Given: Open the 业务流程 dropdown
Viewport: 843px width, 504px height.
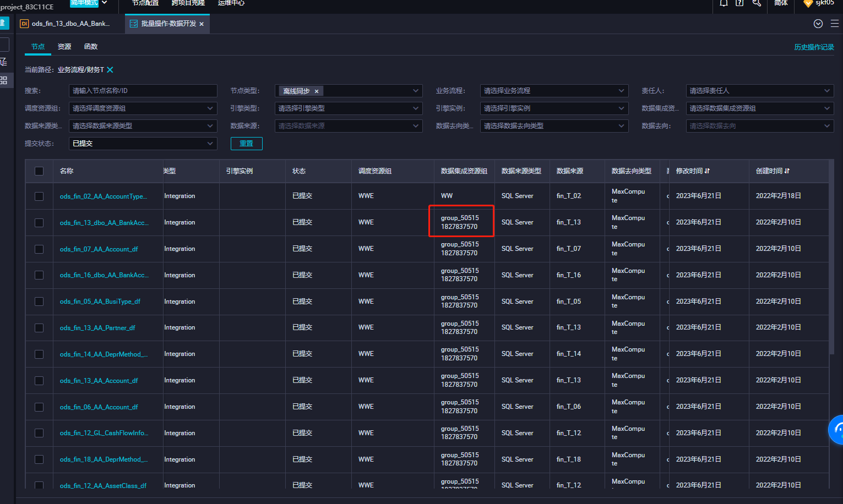Looking at the screenshot, I should coord(554,91).
